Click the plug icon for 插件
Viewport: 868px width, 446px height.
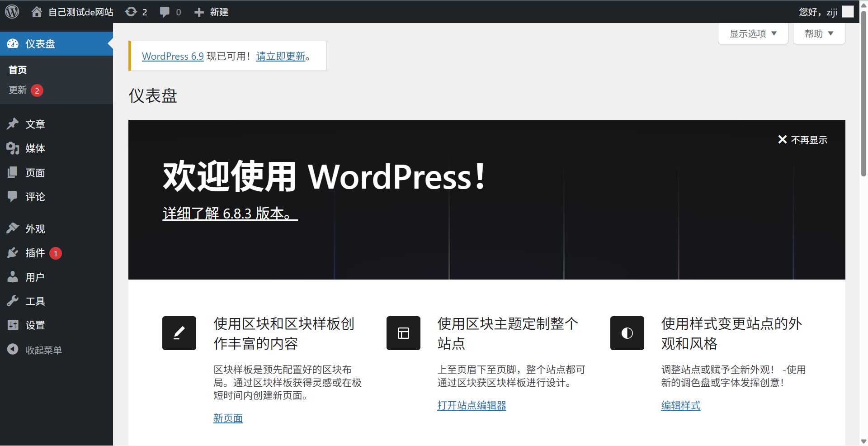coord(13,253)
